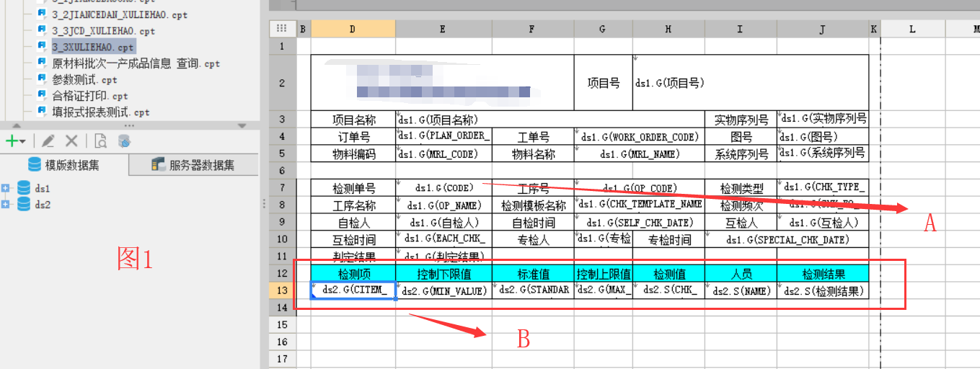Image resolution: width=980 pixels, height=369 pixels.
Task: Click the database icon next to ds2
Action: click(23, 205)
